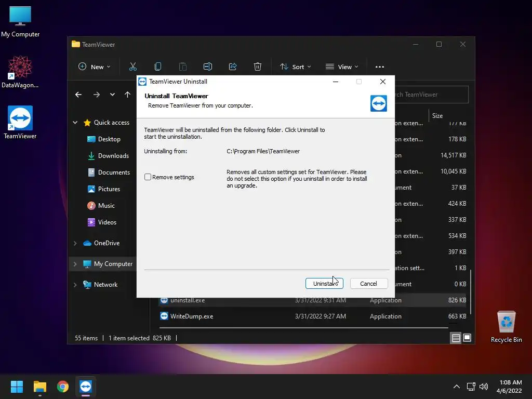Switch to details view layout icon
Image resolution: width=532 pixels, height=399 pixels.
coord(456,338)
